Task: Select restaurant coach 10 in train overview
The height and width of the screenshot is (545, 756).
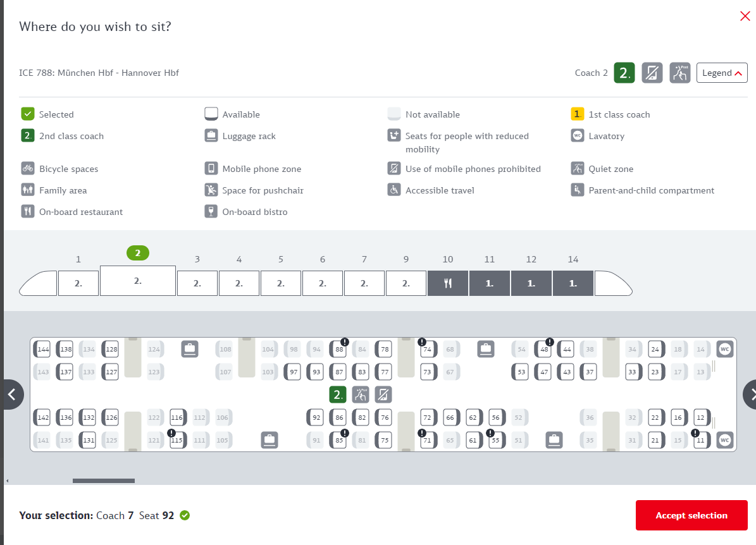Action: (x=447, y=283)
